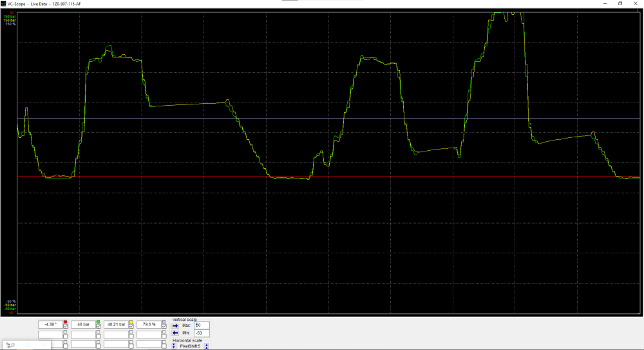Viewport: 644px width, 350px height.
Task: Click the double up-arrow horizontal scale button
Action: point(207,346)
